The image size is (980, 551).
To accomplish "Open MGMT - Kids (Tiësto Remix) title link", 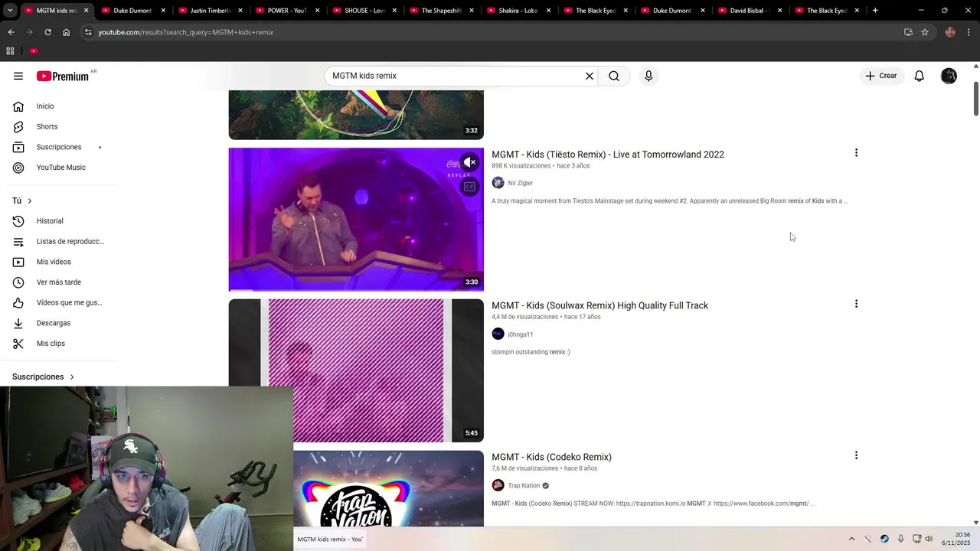I will [608, 155].
